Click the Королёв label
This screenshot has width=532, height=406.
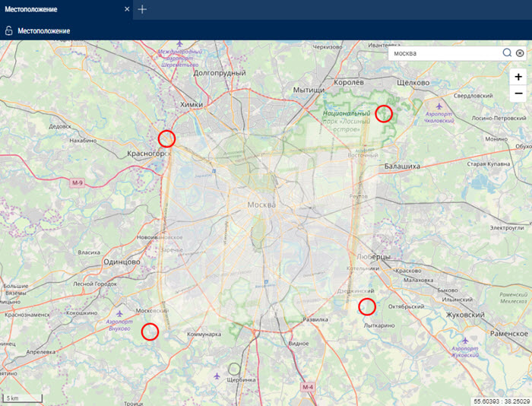(349, 82)
